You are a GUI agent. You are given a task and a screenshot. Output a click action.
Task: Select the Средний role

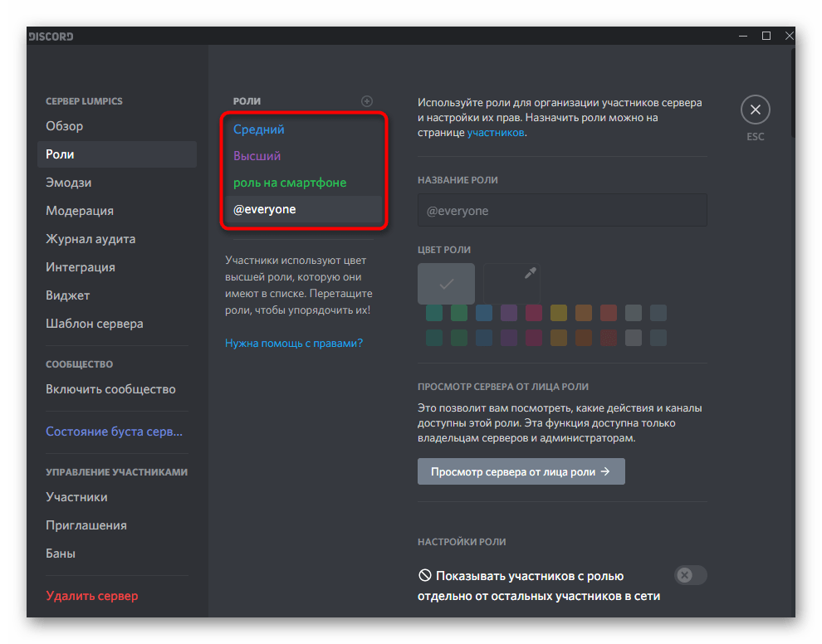tap(259, 129)
